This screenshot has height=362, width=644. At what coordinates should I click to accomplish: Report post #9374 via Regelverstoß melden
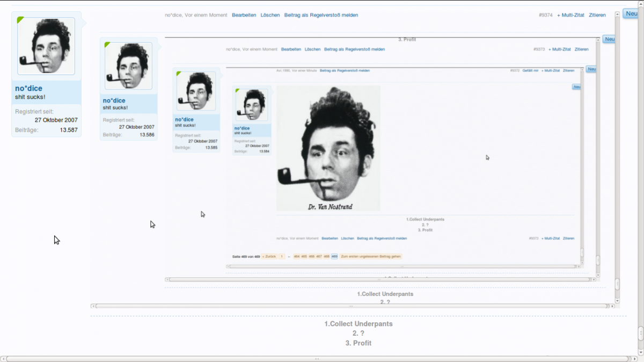(321, 15)
